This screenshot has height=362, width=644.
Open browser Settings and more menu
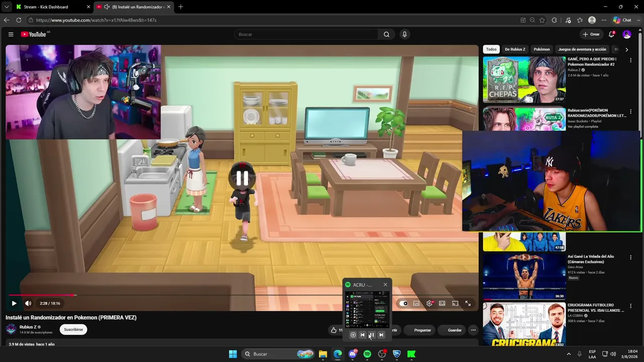click(604, 20)
